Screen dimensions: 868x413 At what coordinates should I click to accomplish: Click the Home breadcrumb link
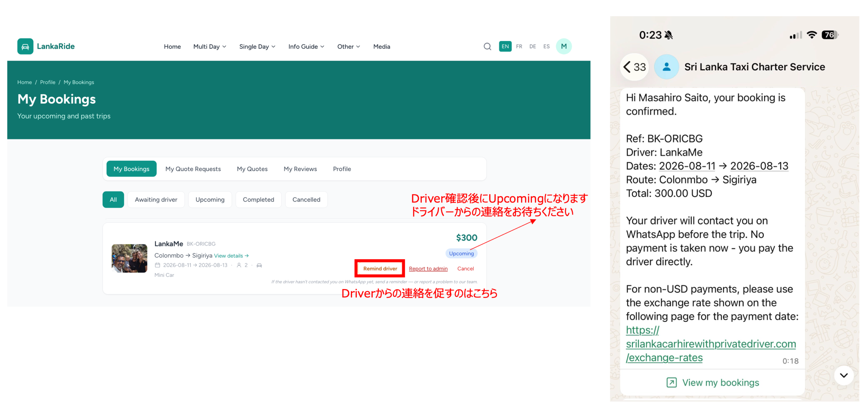[24, 82]
